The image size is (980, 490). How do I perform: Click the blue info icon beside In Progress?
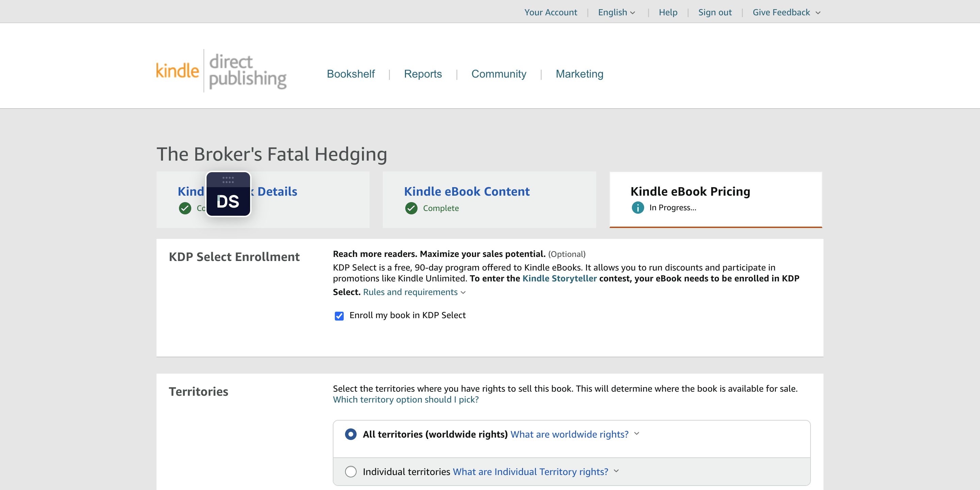click(x=638, y=208)
